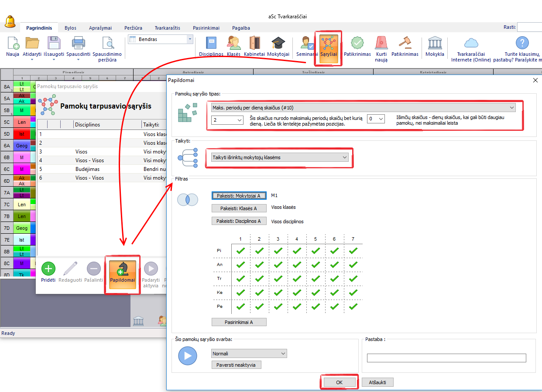Run the Patikrinimas checkmark icon
This screenshot has width=542, height=392.
[357, 43]
